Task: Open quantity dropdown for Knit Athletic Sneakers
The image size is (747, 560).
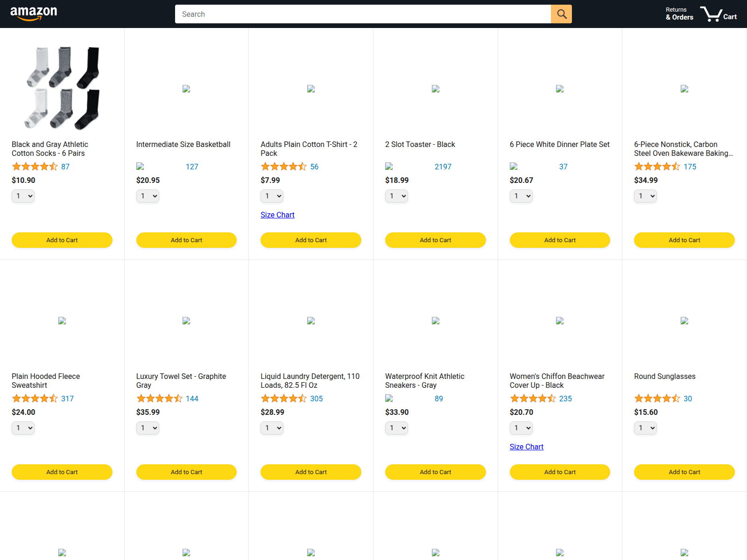Action: [x=396, y=428]
